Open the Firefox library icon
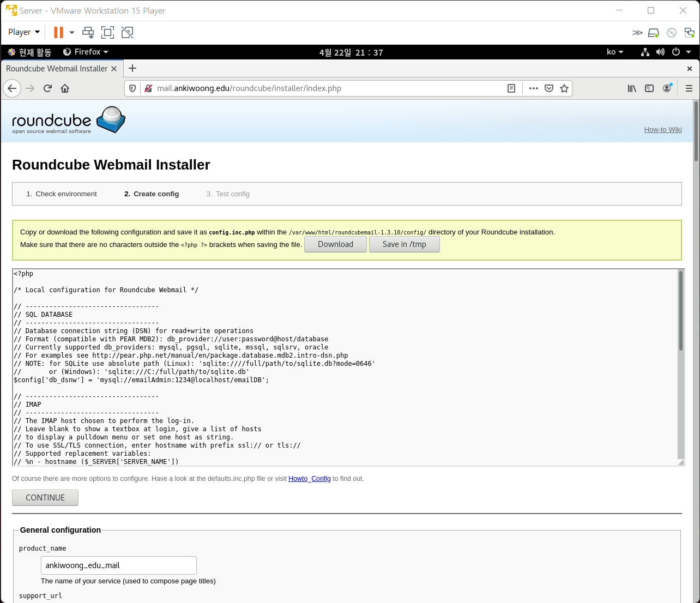 tap(632, 88)
